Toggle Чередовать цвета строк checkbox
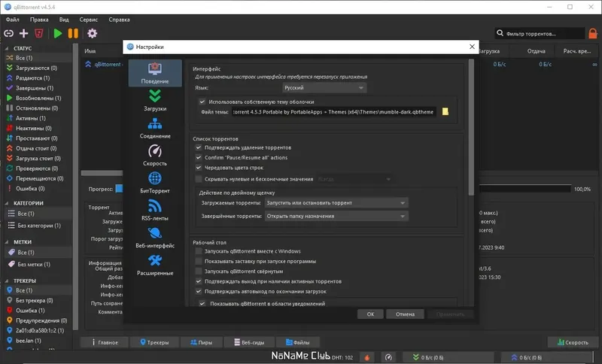 click(x=199, y=168)
